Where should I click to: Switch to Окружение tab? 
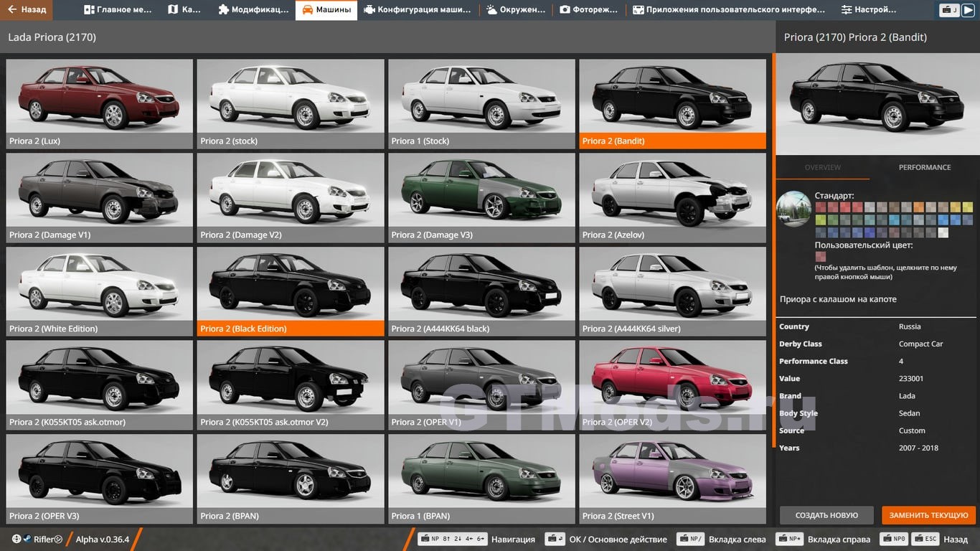pyautogui.click(x=517, y=10)
